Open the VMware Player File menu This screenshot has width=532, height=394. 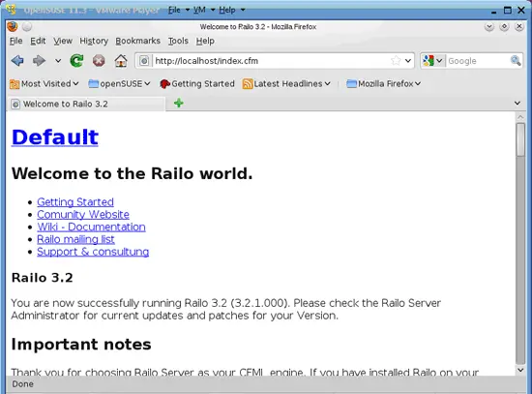click(179, 10)
